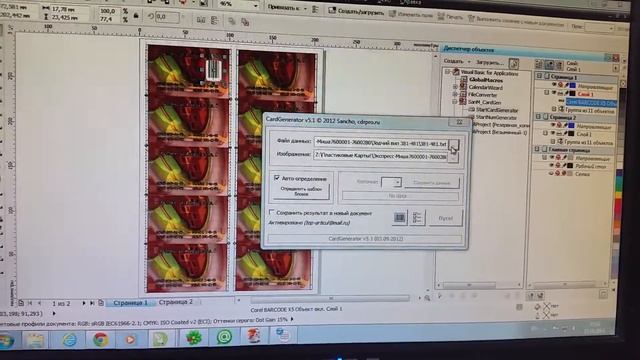This screenshot has height=360, width=640.
Task: Toggle the printer icon of Страница 1 guides layer
Action: tap(560, 85)
